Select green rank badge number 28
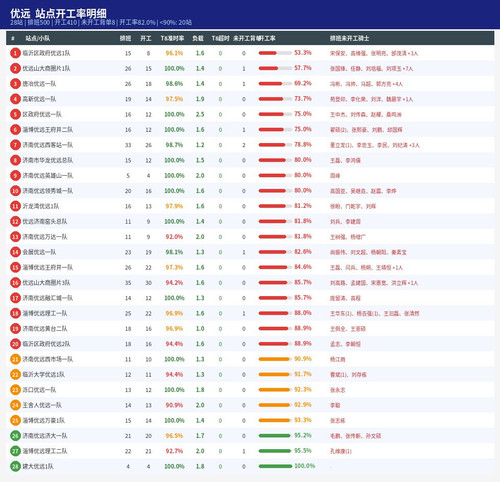 click(x=15, y=467)
